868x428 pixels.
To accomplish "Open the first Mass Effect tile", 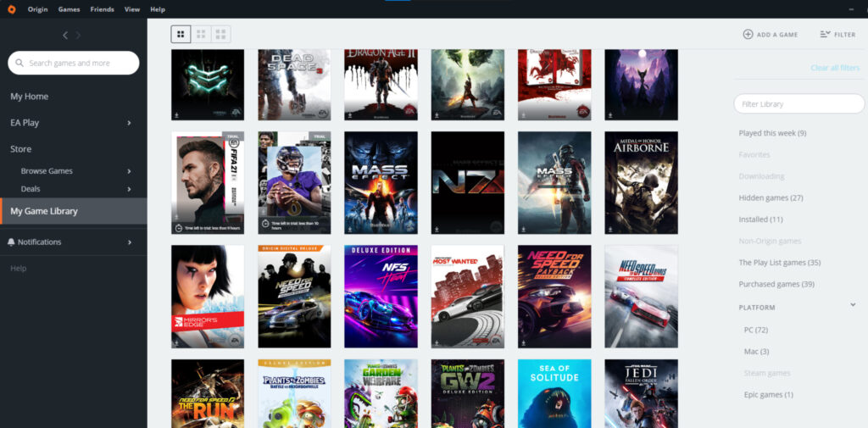I will tap(381, 183).
